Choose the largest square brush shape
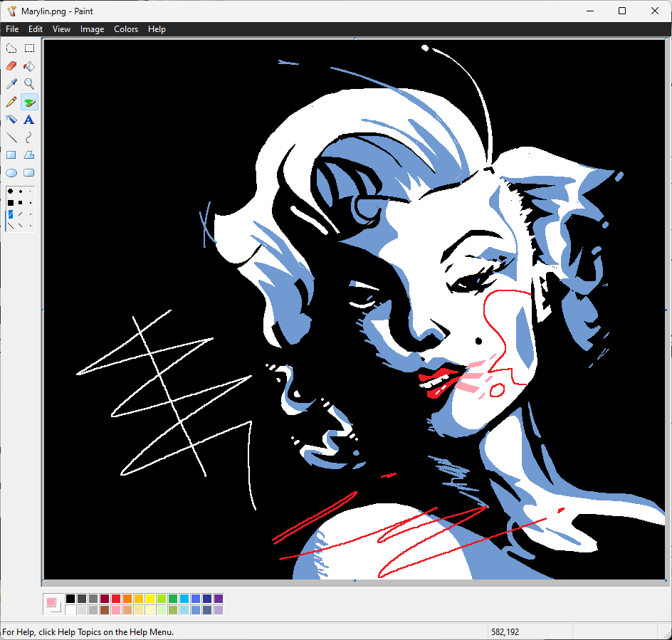Viewport: 672px width, 640px height. point(11,203)
